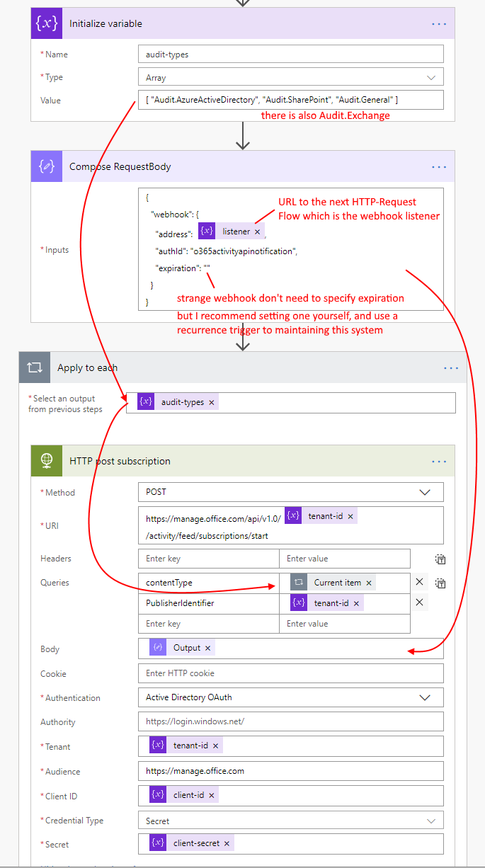Viewport: 485px width, 868px height.
Task: Open HTTP post subscription ellipsis menu
Action: click(x=439, y=461)
